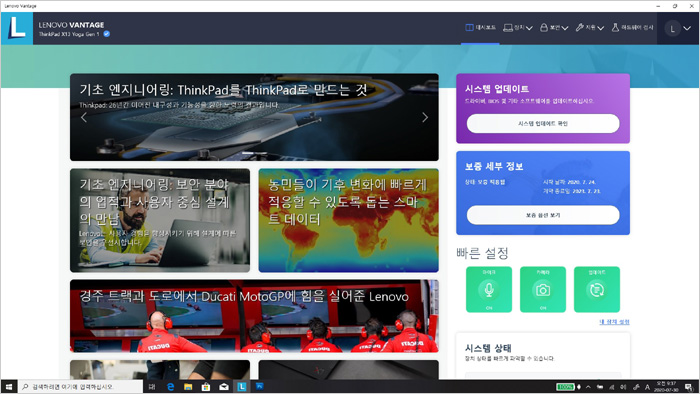
Task: Expand the 장치 device dropdown menu
Action: point(518,28)
